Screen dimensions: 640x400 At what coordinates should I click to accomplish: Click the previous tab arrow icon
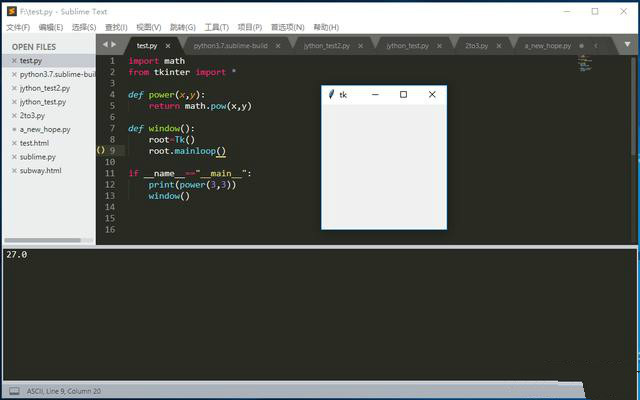[x=104, y=45]
